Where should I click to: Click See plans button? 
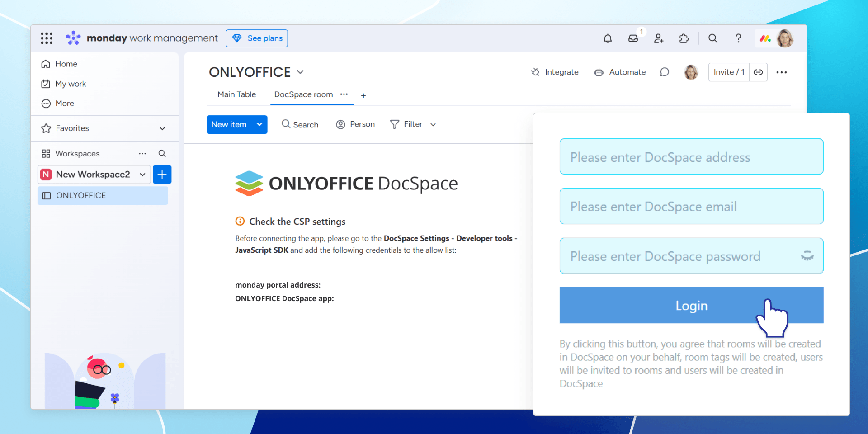257,38
